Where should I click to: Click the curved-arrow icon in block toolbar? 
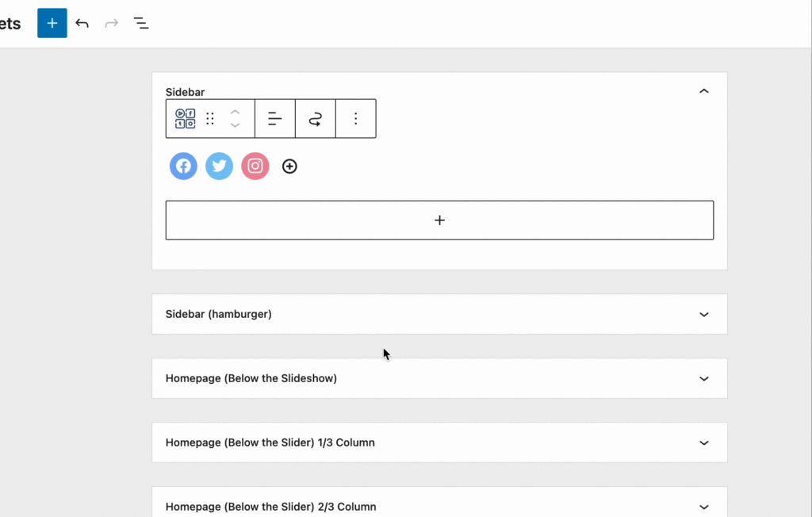tap(315, 119)
